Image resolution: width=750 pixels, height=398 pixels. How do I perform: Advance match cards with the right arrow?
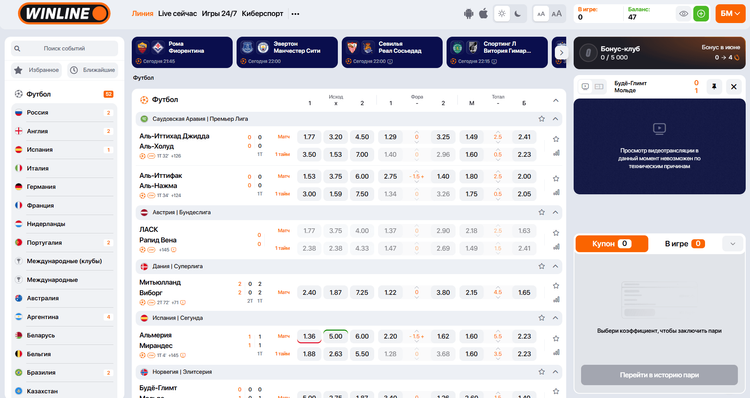[x=562, y=52]
